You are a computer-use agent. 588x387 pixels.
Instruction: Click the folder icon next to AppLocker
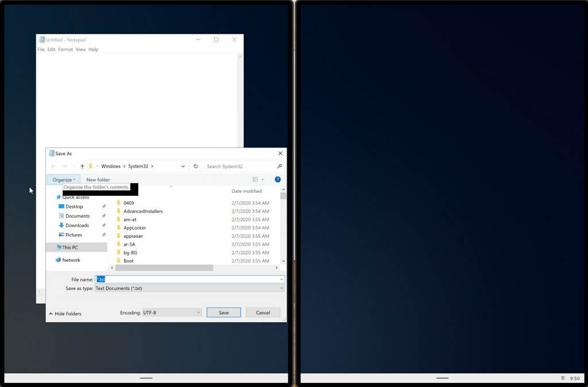[118, 227]
